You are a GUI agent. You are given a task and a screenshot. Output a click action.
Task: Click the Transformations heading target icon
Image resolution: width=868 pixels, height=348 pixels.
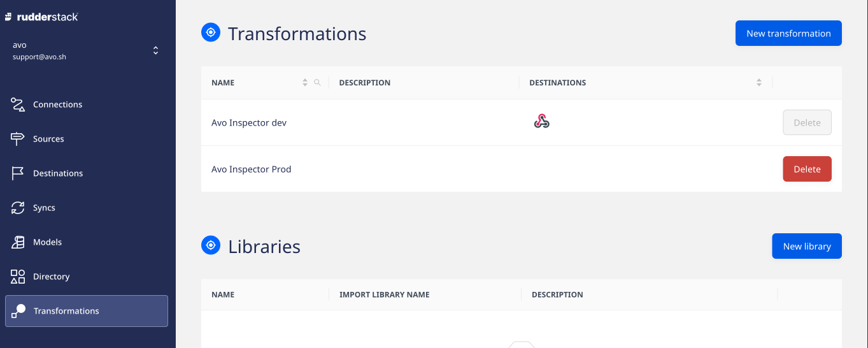pyautogui.click(x=211, y=33)
